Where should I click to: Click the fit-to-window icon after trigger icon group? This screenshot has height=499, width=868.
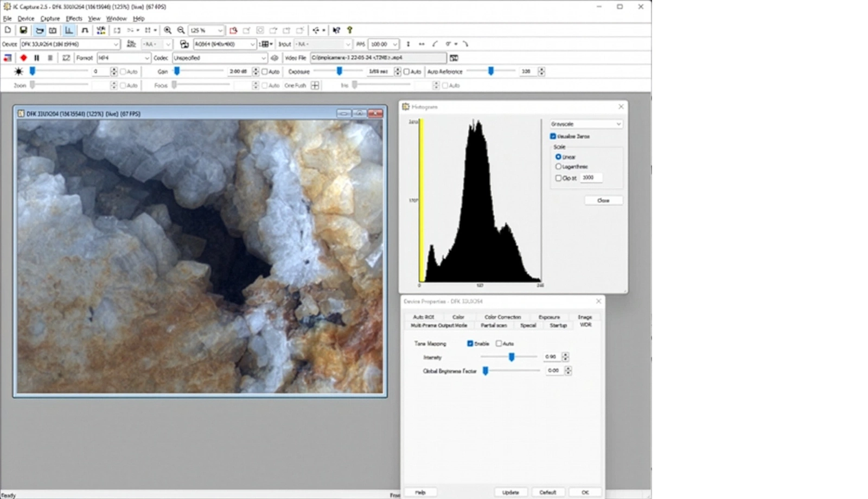point(117,30)
